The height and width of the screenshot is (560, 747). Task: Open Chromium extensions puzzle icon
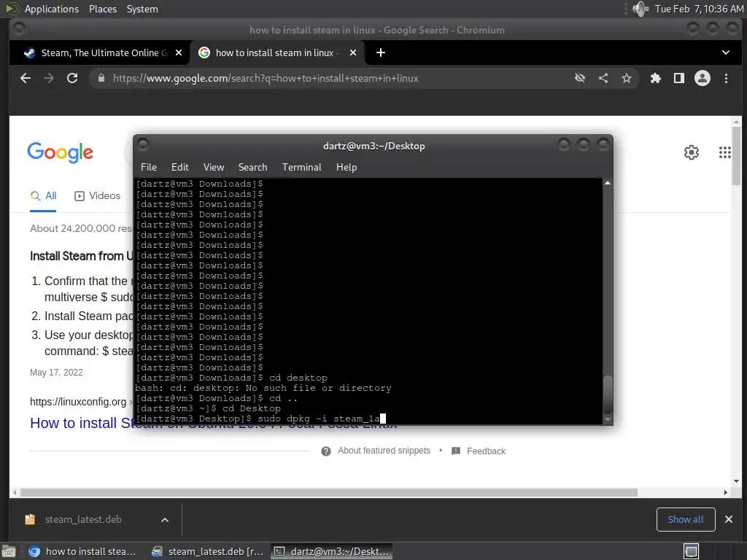point(656,78)
